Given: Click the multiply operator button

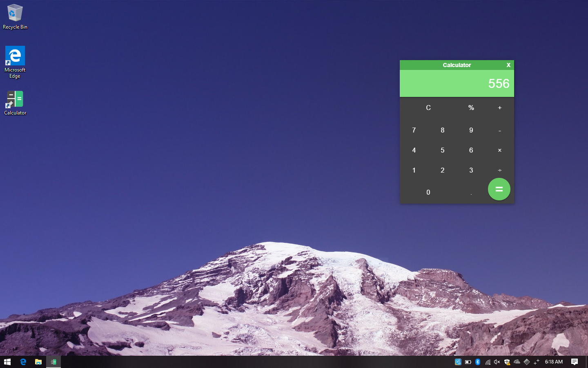Looking at the screenshot, I should (x=499, y=150).
